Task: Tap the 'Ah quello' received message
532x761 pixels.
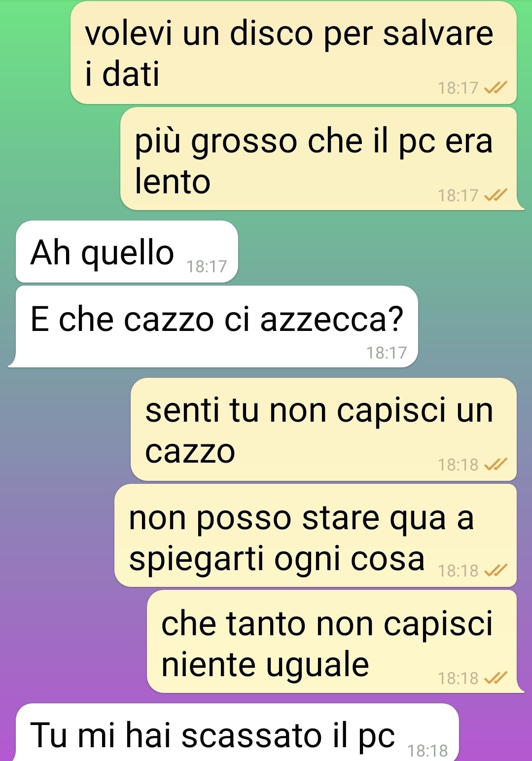Action: pyautogui.click(x=127, y=252)
